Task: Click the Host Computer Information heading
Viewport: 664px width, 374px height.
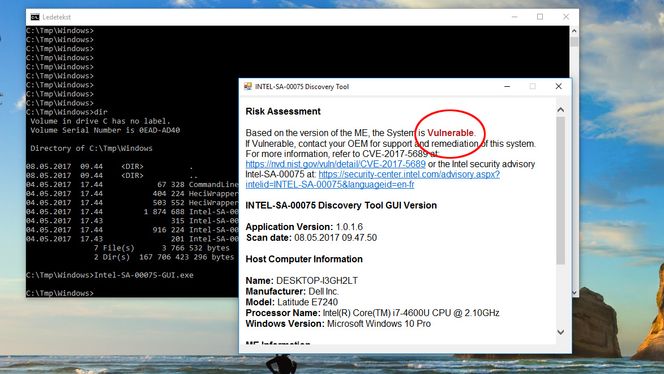Action: click(x=304, y=259)
